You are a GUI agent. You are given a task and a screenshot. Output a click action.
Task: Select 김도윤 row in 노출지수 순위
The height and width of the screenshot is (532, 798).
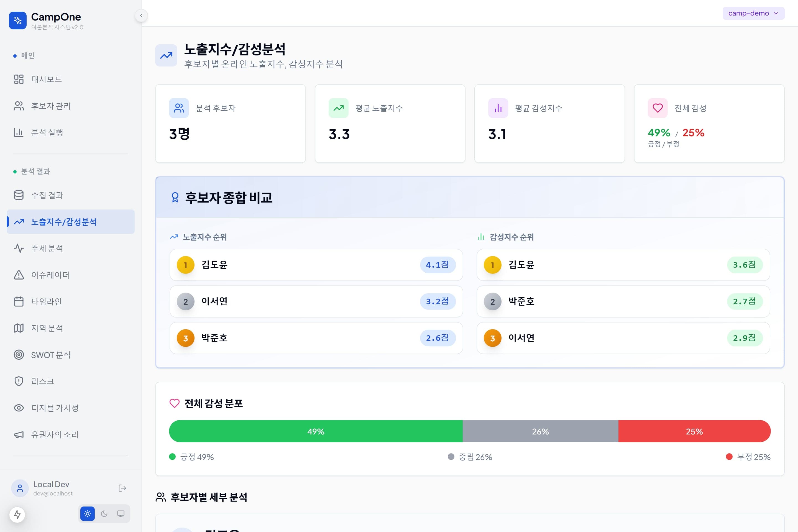point(316,265)
